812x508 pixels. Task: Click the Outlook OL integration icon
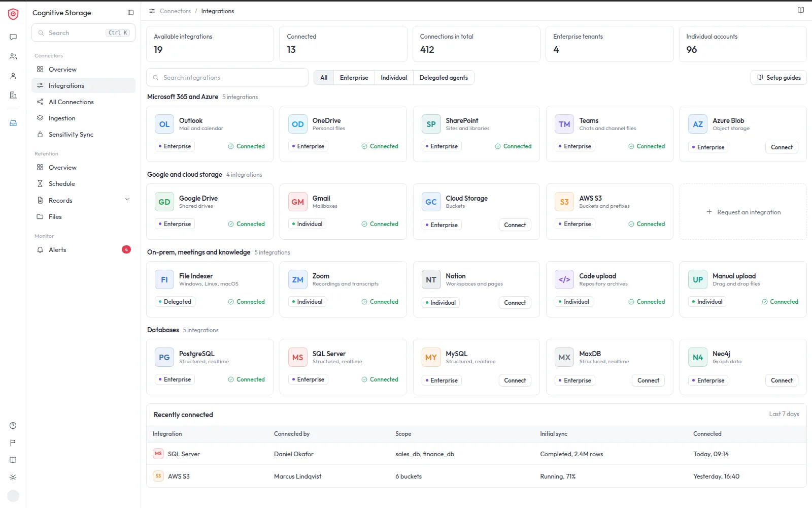pos(164,124)
